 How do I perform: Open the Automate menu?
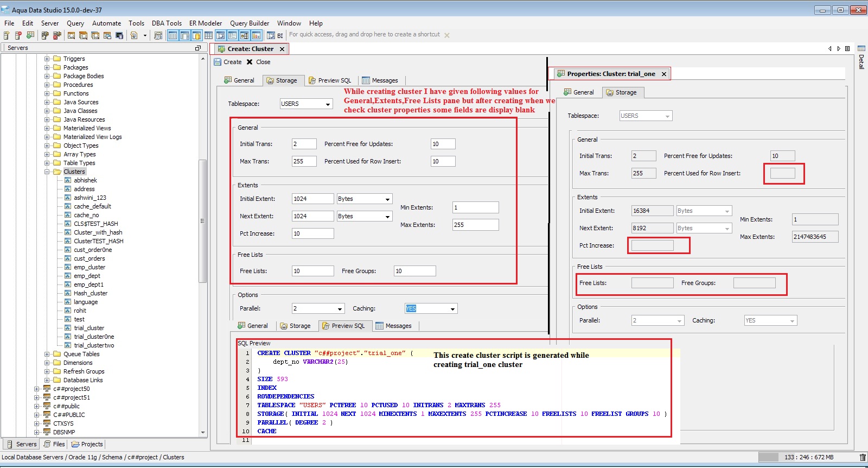point(106,23)
